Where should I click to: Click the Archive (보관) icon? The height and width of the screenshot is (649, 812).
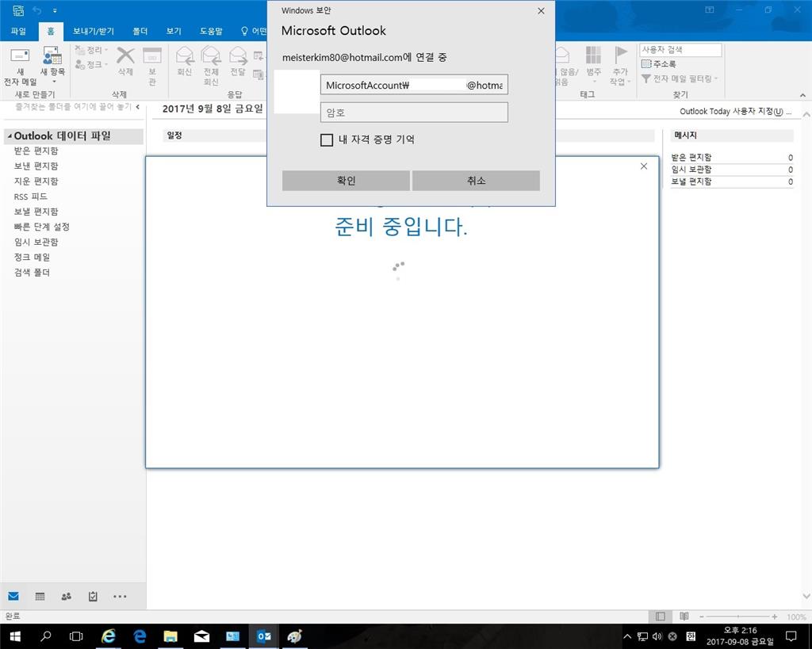[152, 55]
